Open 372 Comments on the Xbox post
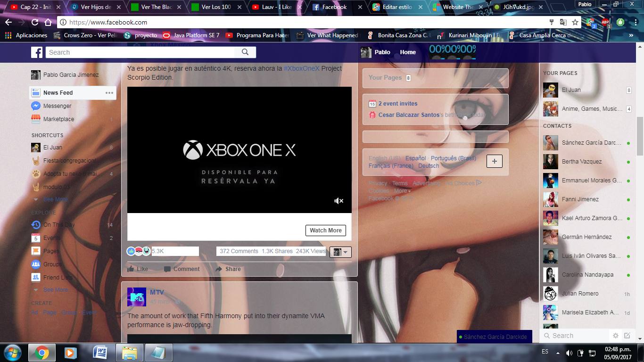The width and height of the screenshot is (644, 362). tap(239, 251)
